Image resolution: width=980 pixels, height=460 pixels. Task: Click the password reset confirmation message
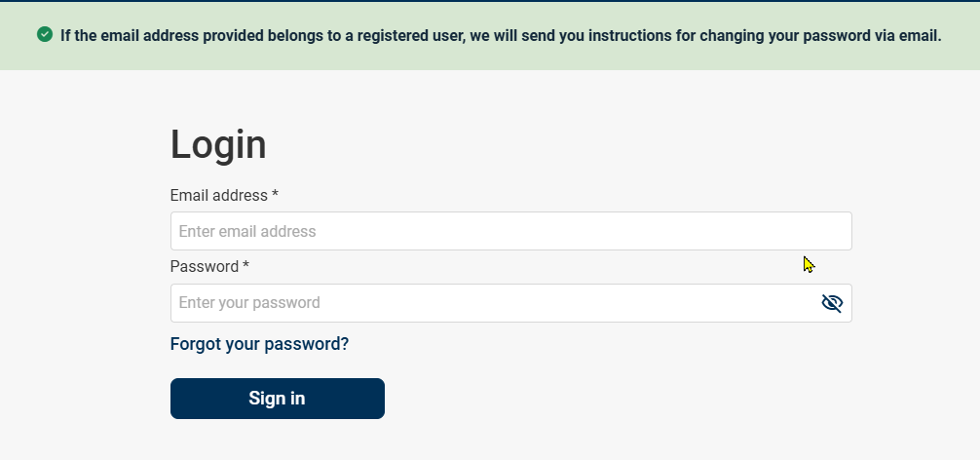coord(501,36)
